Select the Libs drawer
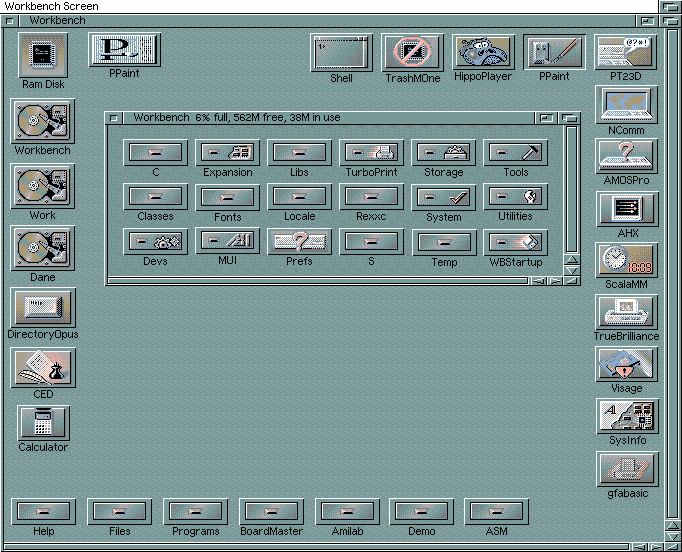682x552 pixels. (299, 153)
